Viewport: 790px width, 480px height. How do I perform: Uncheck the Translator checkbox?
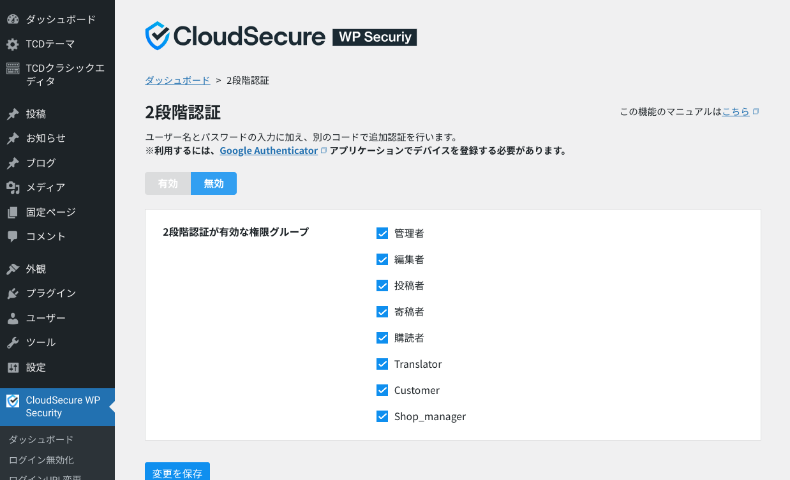pos(382,364)
